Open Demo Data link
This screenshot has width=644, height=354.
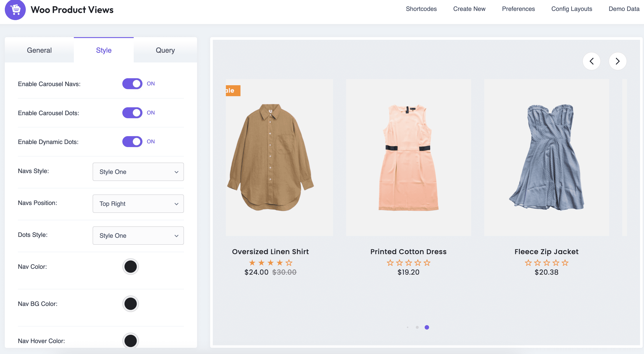click(x=624, y=9)
